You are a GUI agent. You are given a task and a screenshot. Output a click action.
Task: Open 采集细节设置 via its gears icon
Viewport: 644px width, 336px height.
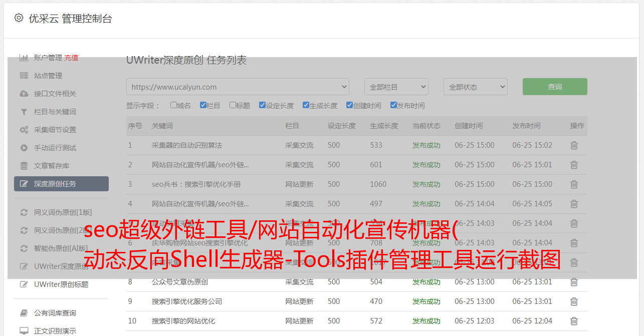click(24, 130)
